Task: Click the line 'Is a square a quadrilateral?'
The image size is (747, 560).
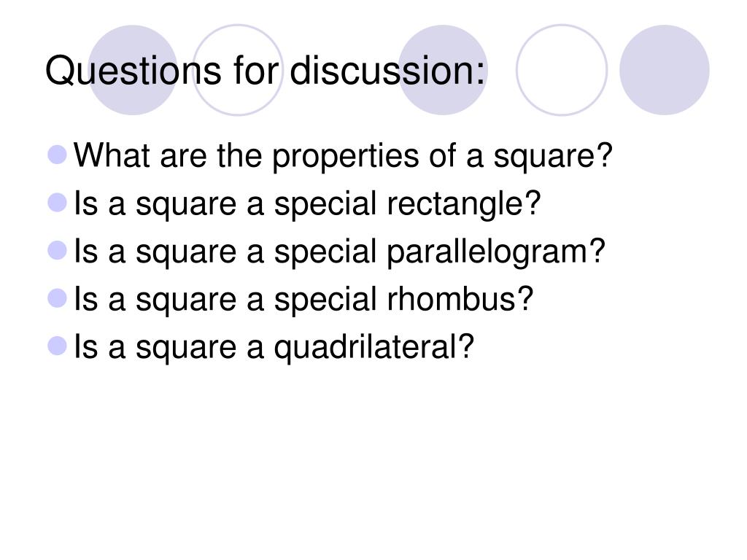Action: point(274,348)
